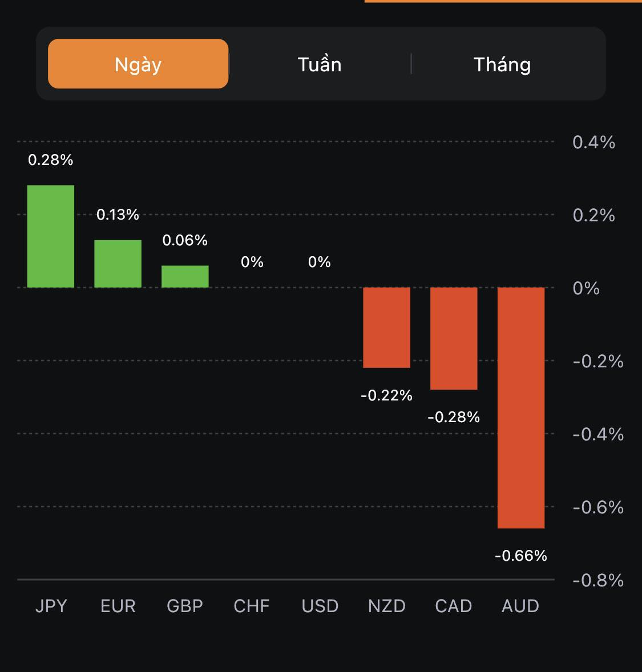Click the 0% value above CHF
The image size is (642, 672).
point(252,262)
